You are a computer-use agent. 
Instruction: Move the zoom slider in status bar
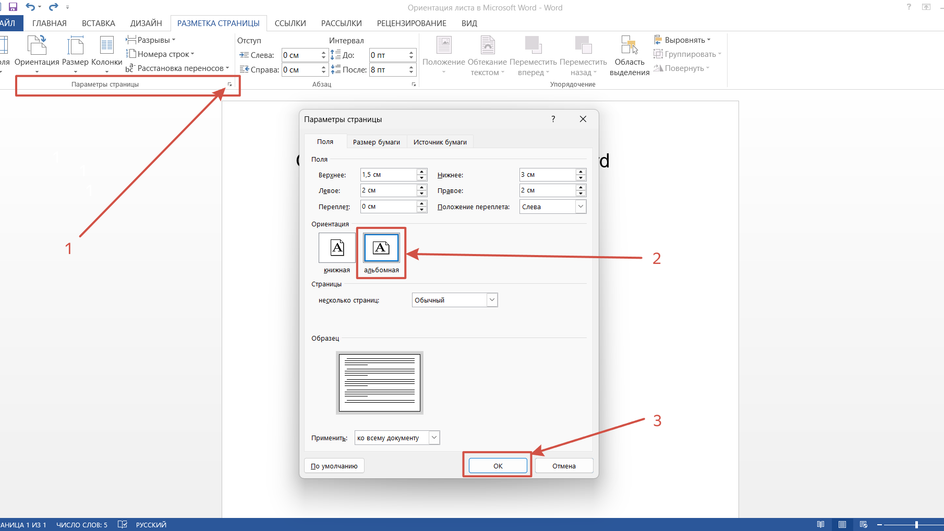coord(916,525)
